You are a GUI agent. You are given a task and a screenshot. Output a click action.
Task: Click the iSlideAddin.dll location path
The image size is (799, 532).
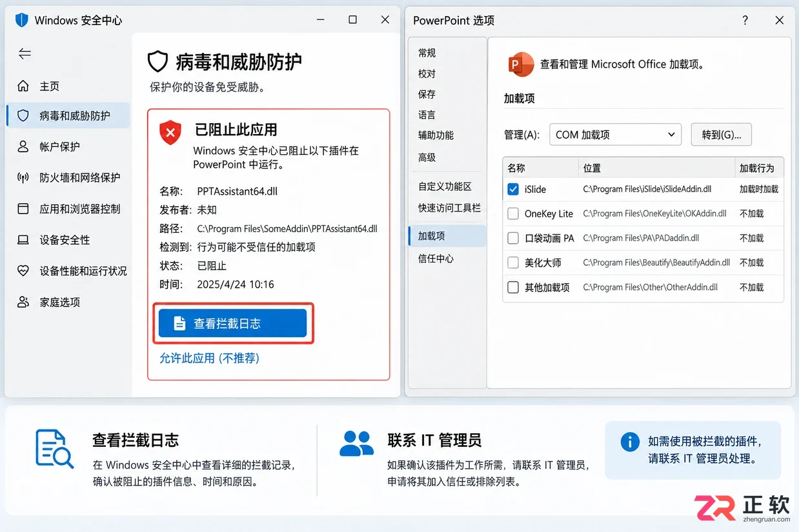click(x=647, y=189)
